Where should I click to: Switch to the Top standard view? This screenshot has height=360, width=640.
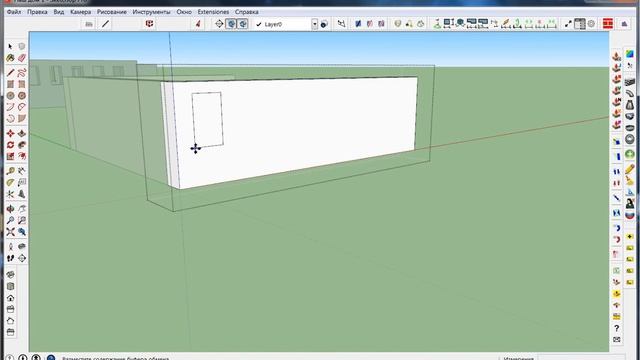pyautogui.click(x=10, y=286)
